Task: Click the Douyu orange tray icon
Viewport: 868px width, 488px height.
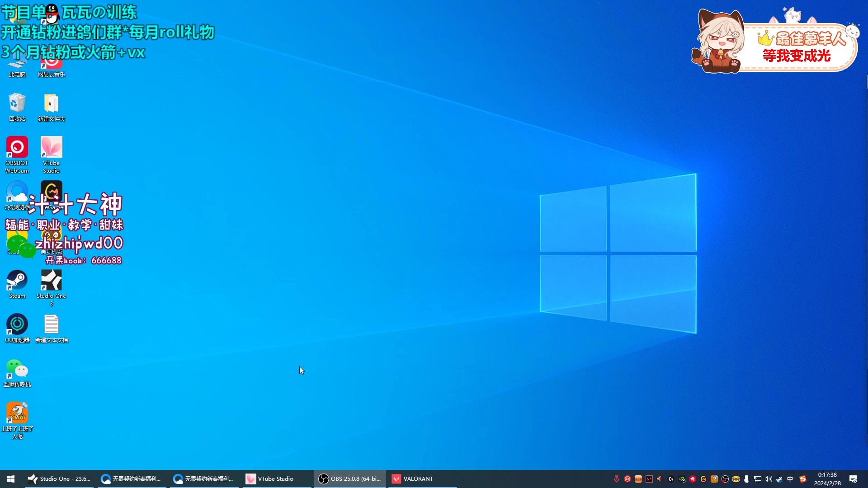Action: (714, 479)
